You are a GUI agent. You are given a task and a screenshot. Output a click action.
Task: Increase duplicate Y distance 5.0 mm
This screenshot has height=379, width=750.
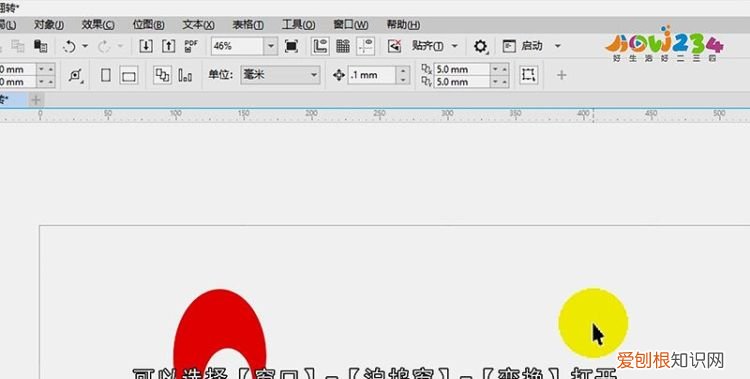[505, 82]
